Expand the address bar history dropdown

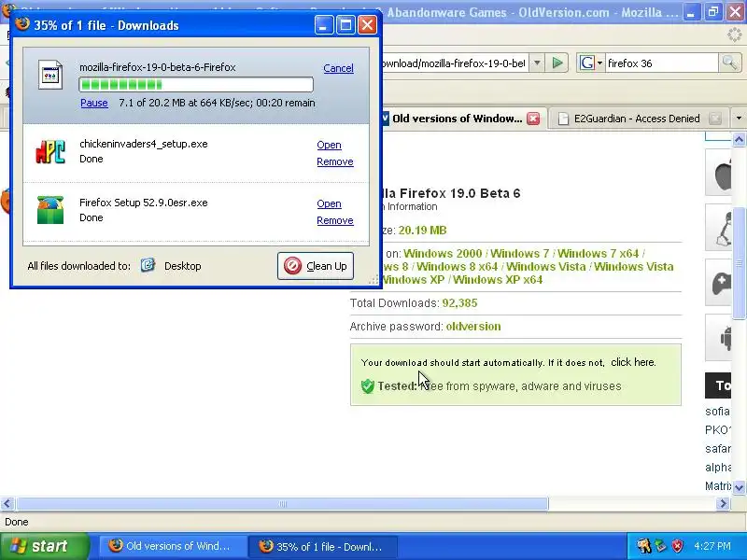pyautogui.click(x=537, y=63)
